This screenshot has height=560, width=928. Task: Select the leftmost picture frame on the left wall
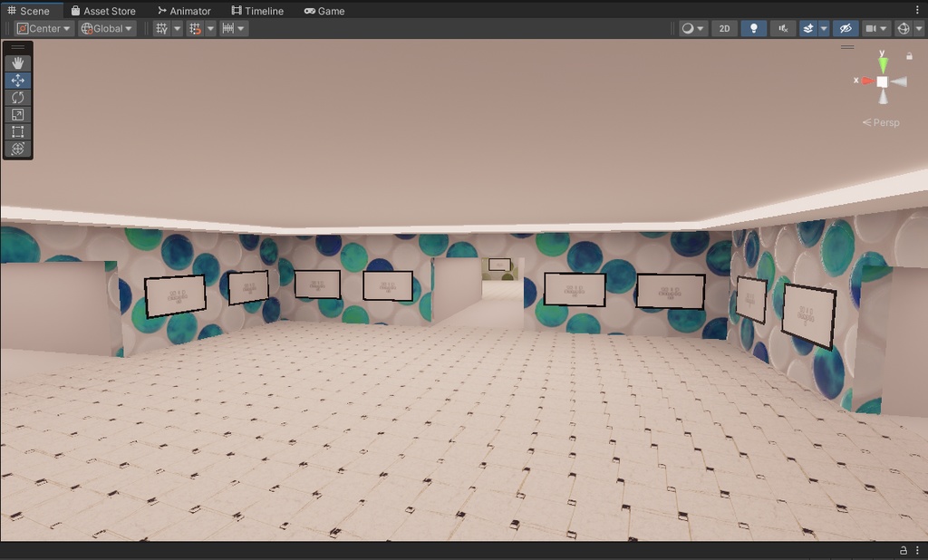pyautogui.click(x=175, y=295)
